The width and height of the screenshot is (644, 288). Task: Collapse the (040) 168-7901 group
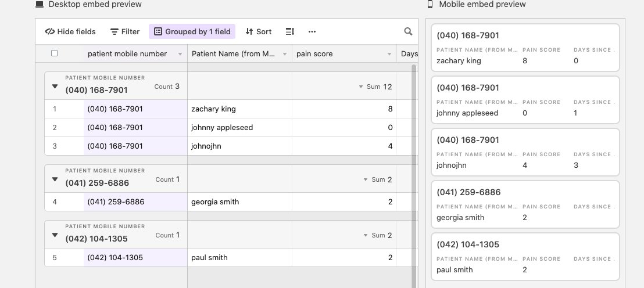coord(55,86)
